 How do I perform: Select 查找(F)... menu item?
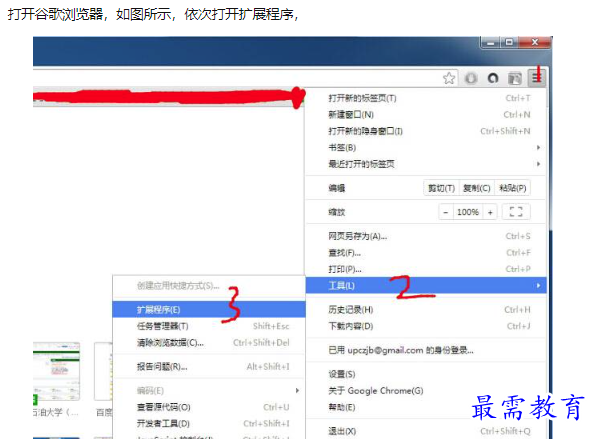click(425, 253)
